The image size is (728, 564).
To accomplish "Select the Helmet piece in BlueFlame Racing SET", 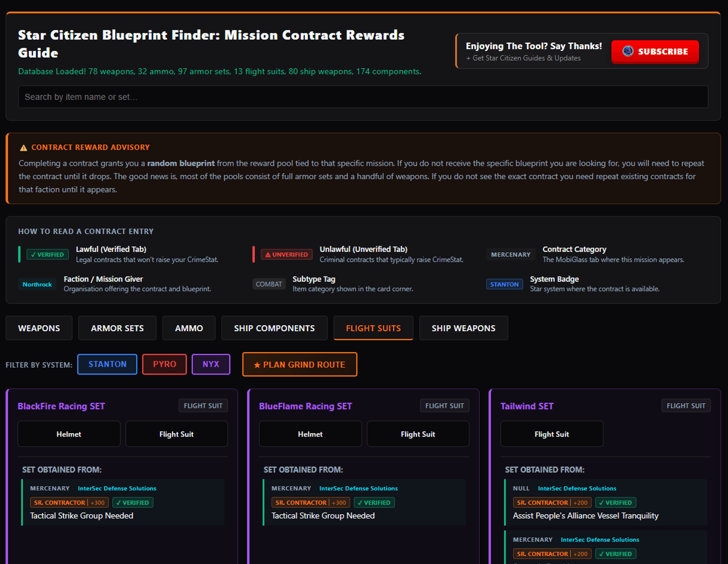I will 310,434.
